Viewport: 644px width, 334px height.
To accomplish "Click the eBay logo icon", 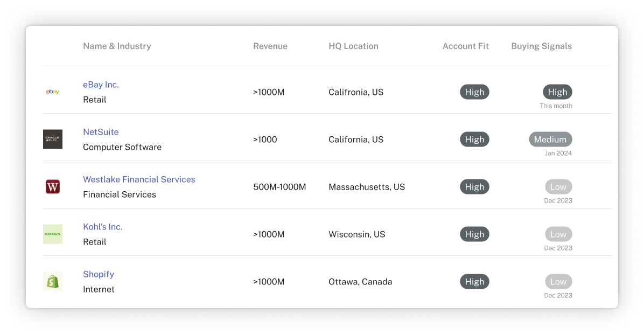I will (x=53, y=92).
